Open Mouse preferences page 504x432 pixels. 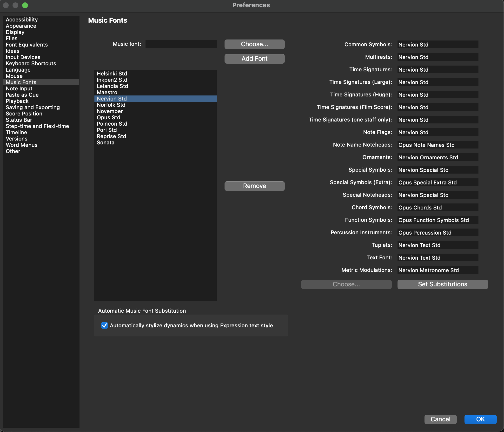(x=41, y=76)
